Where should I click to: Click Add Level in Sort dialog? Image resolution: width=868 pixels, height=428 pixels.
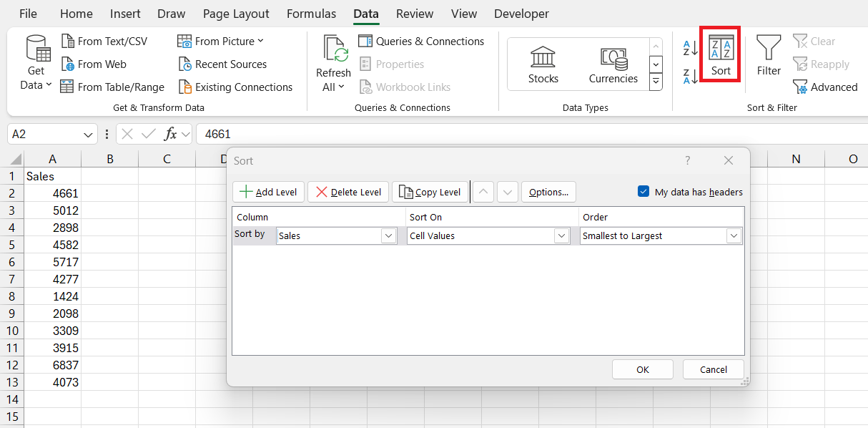click(x=269, y=192)
